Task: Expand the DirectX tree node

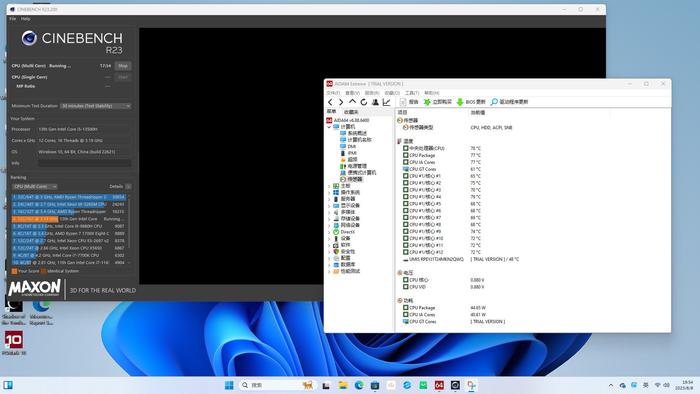Action: (329, 232)
